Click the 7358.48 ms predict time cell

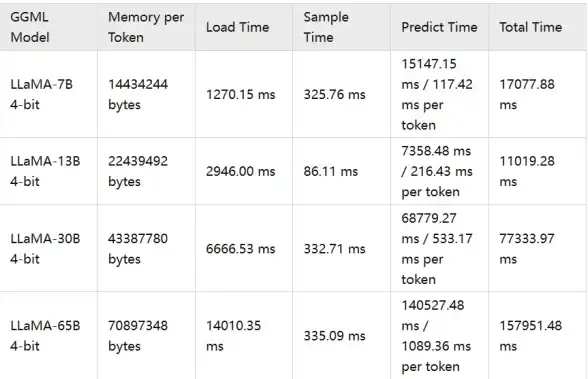(x=440, y=171)
